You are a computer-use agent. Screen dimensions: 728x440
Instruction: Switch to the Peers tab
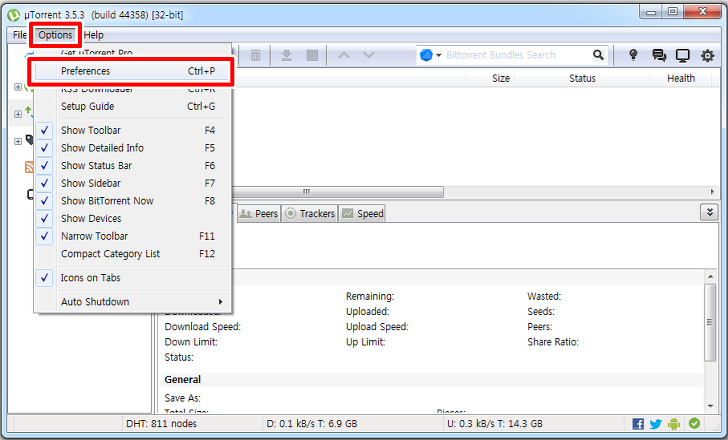tap(259, 214)
